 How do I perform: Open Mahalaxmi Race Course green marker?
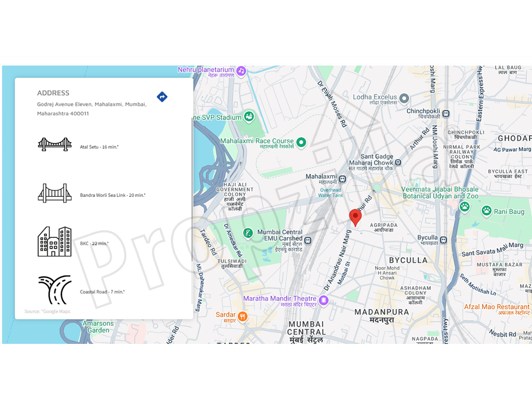pos(301,142)
